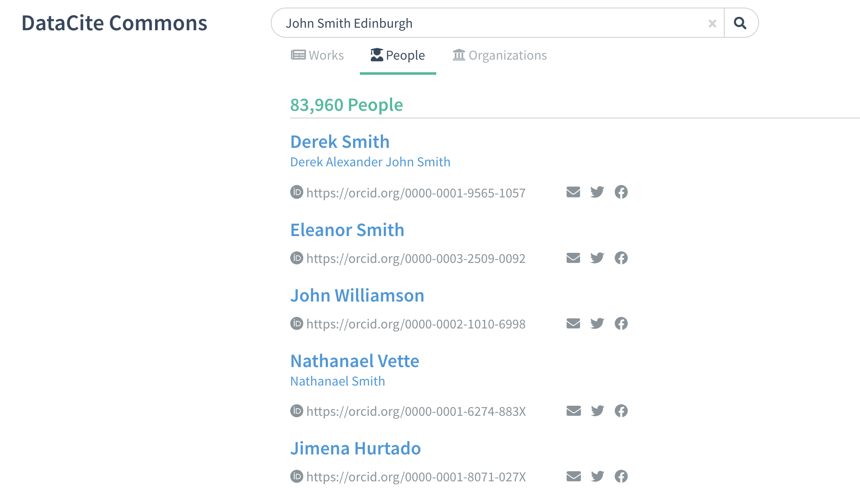Share Jimena Hurtado on Facebook

click(x=621, y=476)
